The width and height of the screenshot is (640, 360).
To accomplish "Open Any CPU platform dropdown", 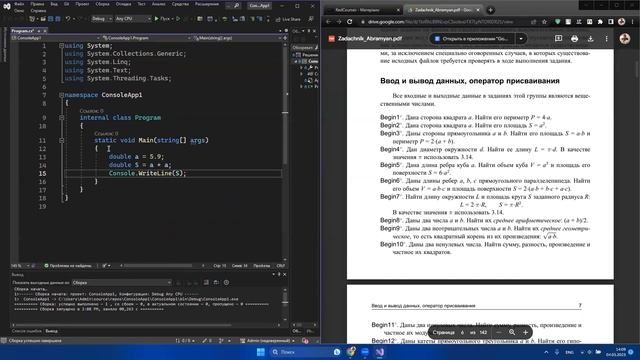I will click(x=133, y=19).
